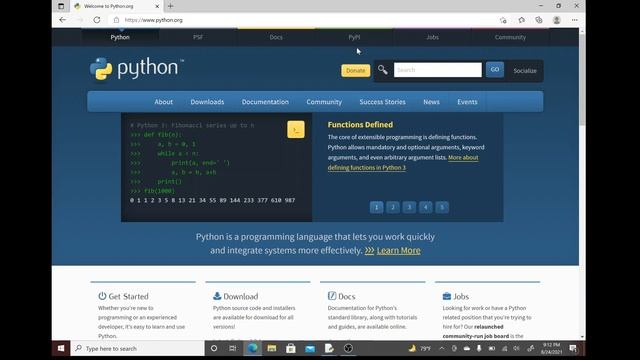Click the Get Started heading
This screenshot has height=360, width=640.
128,296
